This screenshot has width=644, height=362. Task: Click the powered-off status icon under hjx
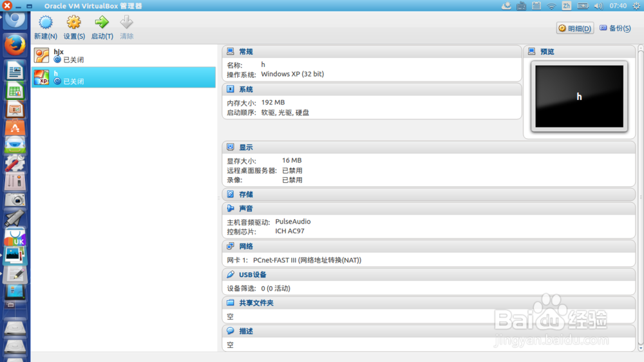coord(57,59)
